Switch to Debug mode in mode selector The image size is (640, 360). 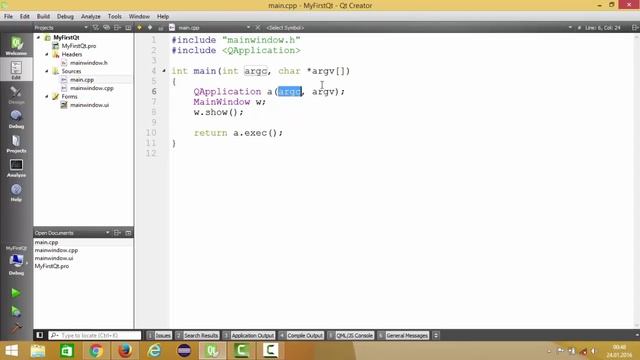click(x=16, y=119)
